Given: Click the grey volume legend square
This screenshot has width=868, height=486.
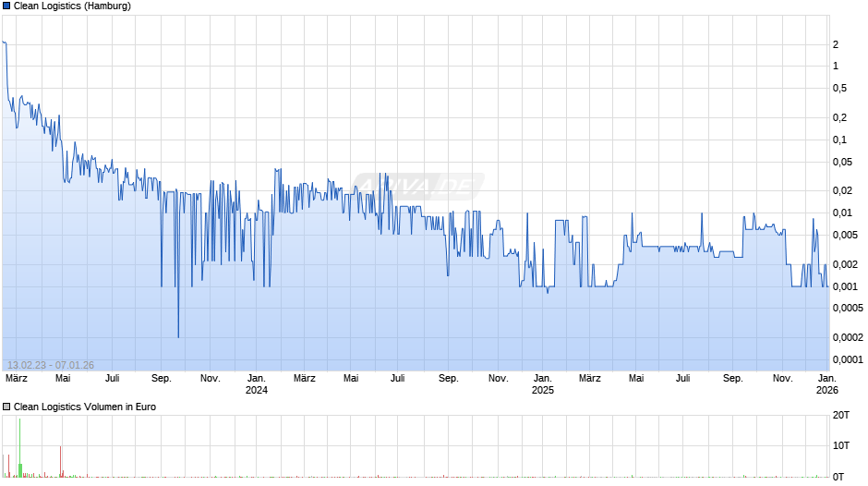Looking at the screenshot, I should (6, 407).
